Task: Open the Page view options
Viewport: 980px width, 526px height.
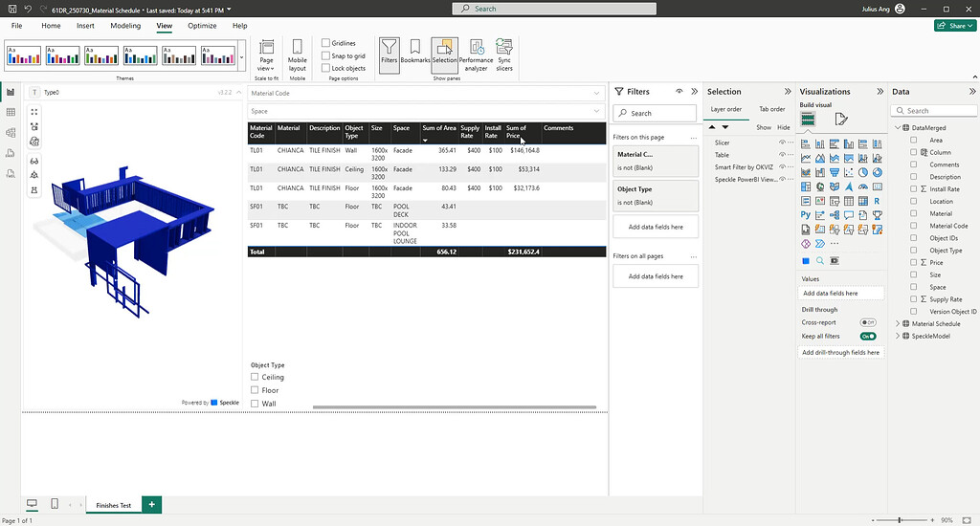Action: tap(266, 55)
